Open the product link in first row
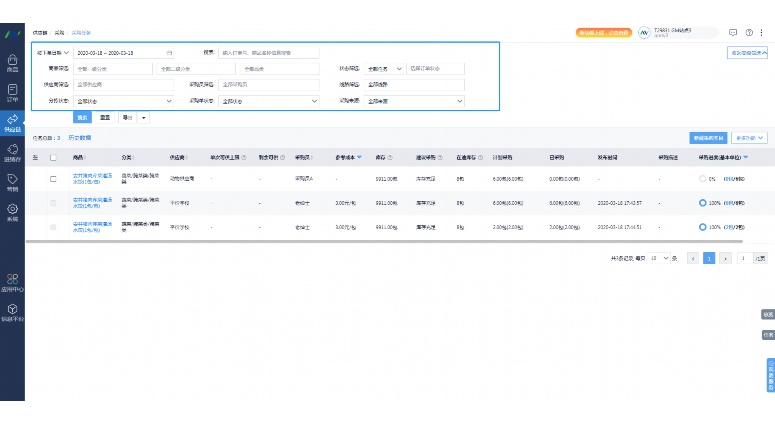 coord(93,178)
